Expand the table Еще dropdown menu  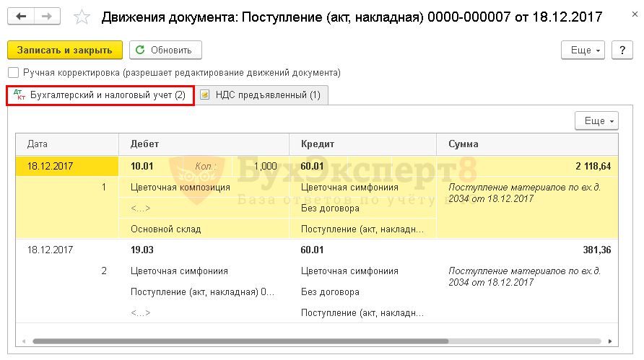(x=596, y=120)
